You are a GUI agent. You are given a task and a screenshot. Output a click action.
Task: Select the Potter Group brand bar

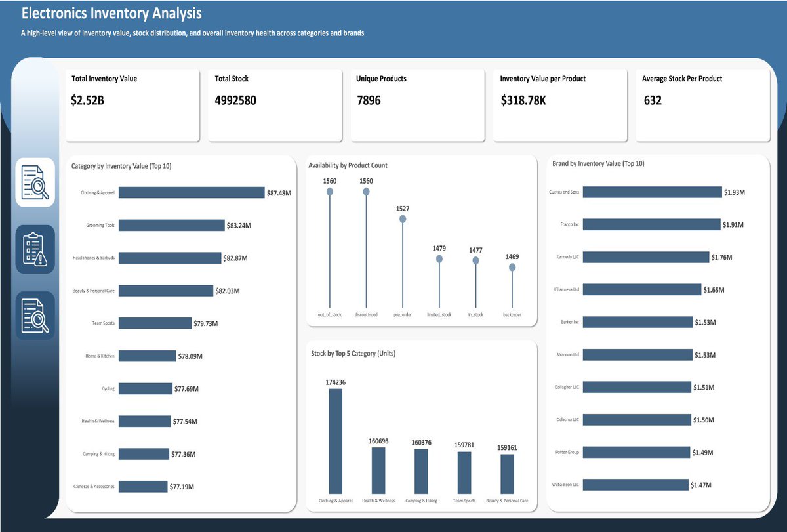click(636, 452)
